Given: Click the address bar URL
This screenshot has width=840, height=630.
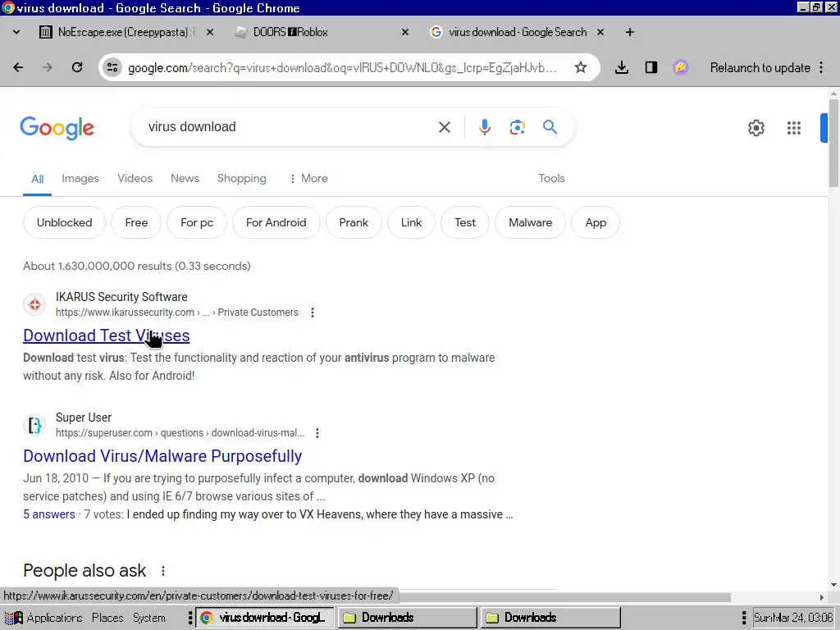Looking at the screenshot, I should click(343, 67).
